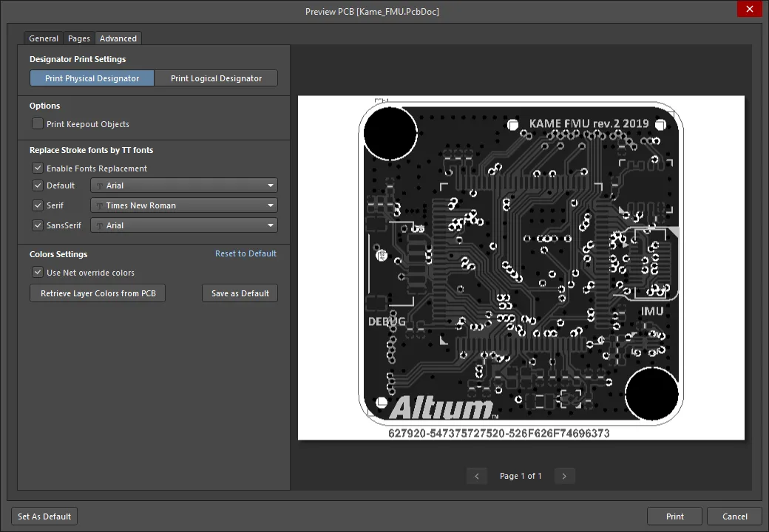Open the Serif Times New Roman dropdown

[x=184, y=205]
